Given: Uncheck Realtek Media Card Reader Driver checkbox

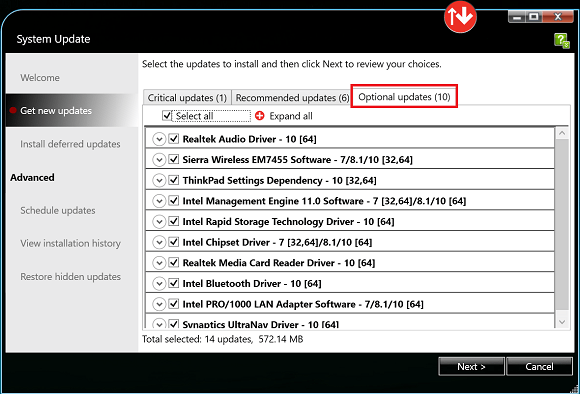Looking at the screenshot, I should (173, 263).
